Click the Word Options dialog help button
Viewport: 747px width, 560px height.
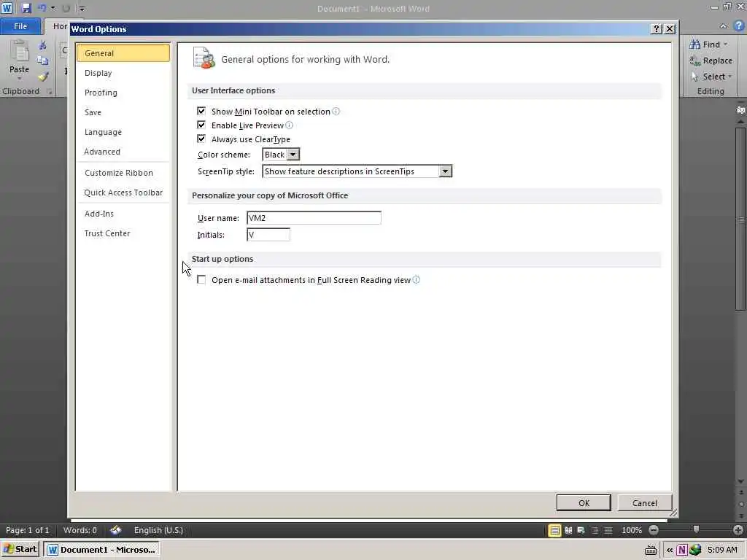tap(657, 29)
